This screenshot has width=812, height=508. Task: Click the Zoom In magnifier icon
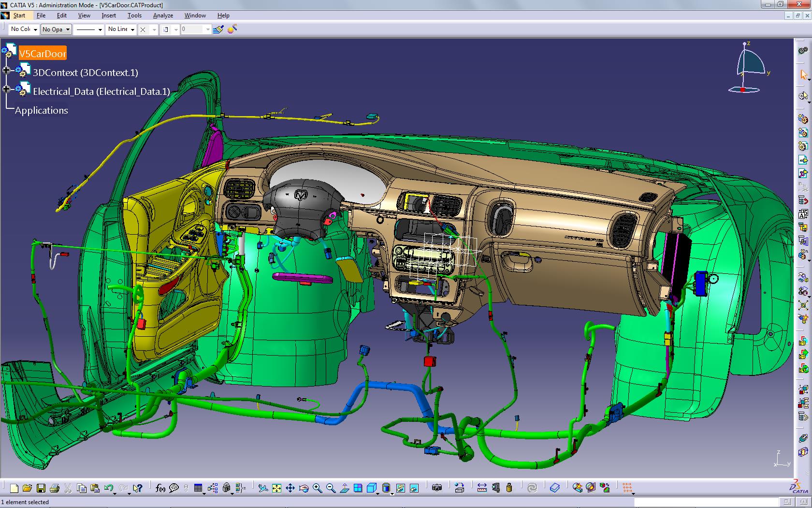pyautogui.click(x=318, y=488)
